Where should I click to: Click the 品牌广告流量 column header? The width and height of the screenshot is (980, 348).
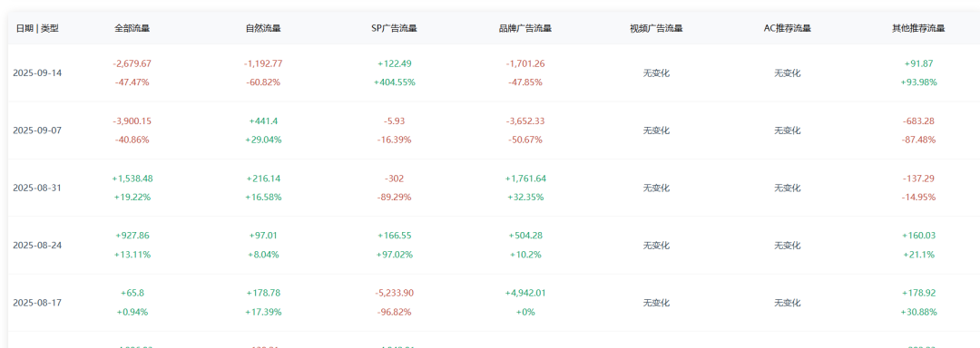[x=525, y=28]
